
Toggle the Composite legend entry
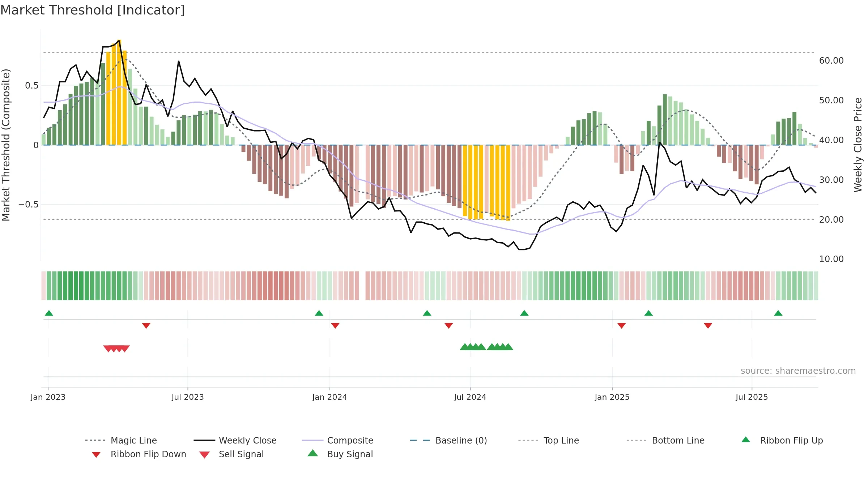point(338,440)
